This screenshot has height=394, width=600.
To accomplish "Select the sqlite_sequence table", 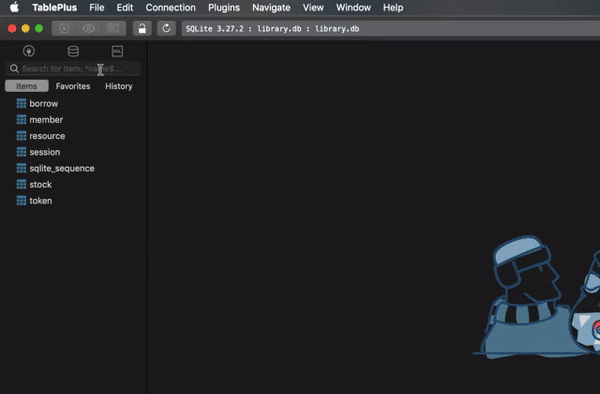I will tap(62, 168).
